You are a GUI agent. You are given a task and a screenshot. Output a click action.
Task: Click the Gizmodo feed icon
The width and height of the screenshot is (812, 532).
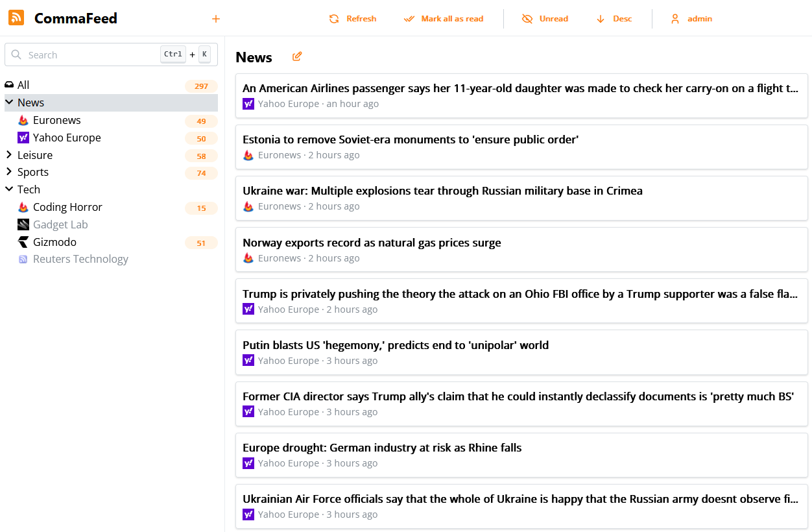23,242
